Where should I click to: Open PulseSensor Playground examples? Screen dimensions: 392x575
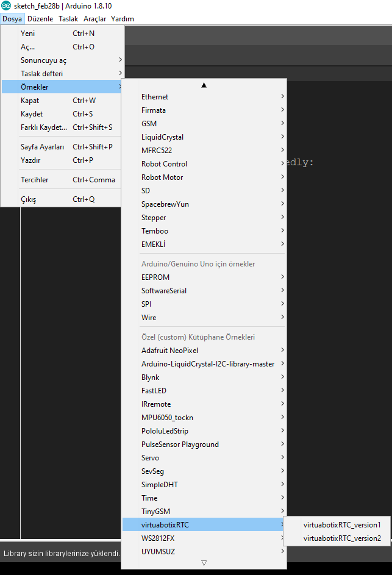pyautogui.click(x=204, y=445)
